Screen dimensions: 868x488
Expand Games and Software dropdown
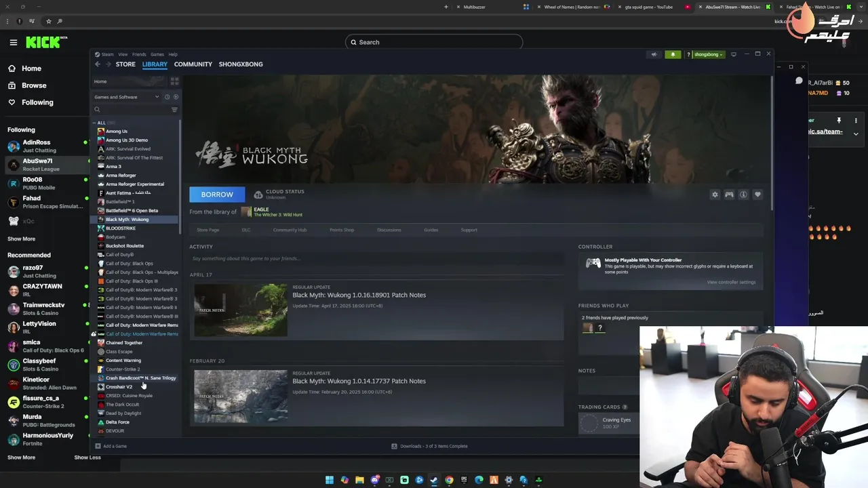click(x=127, y=97)
